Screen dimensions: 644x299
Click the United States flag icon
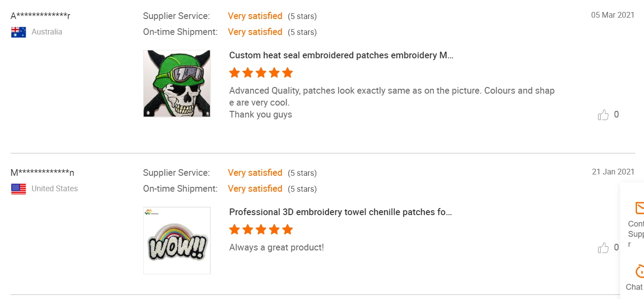pyautogui.click(x=19, y=189)
